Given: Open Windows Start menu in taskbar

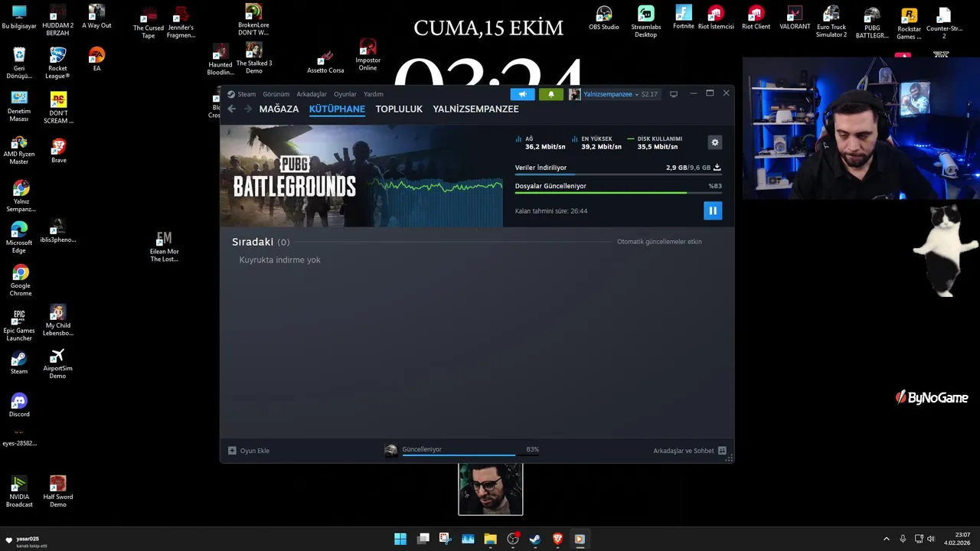Looking at the screenshot, I should [400, 539].
